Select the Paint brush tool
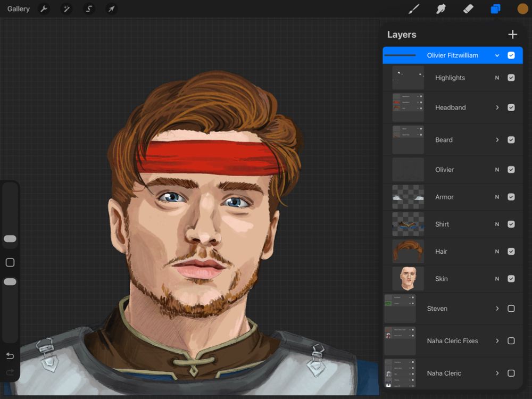This screenshot has width=532, height=399. point(414,9)
